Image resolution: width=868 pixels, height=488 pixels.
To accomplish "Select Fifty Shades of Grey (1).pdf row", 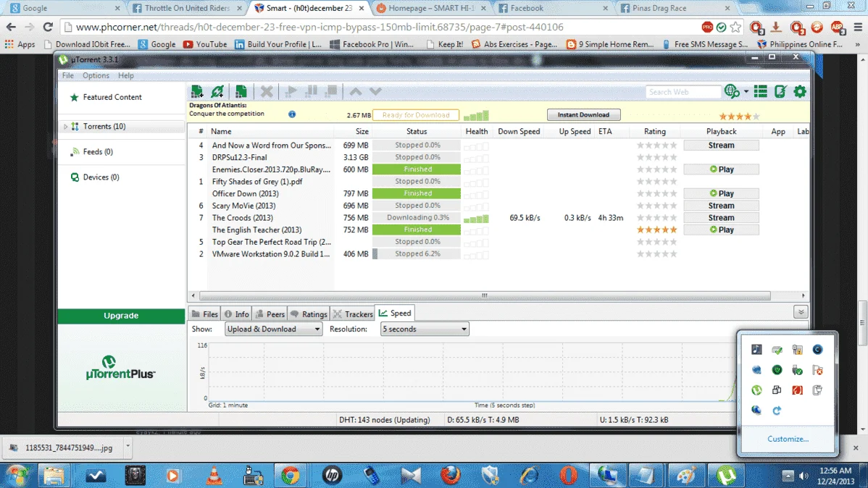I will pos(498,182).
